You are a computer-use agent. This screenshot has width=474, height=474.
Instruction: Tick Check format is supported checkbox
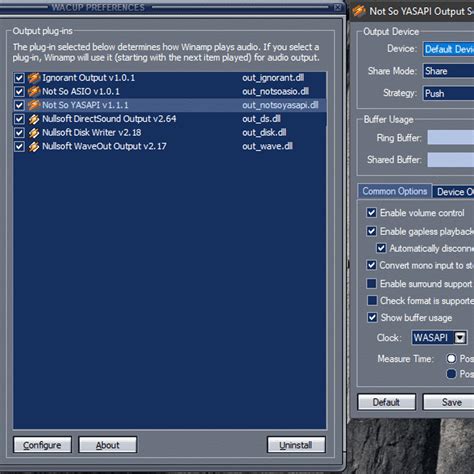372,301
